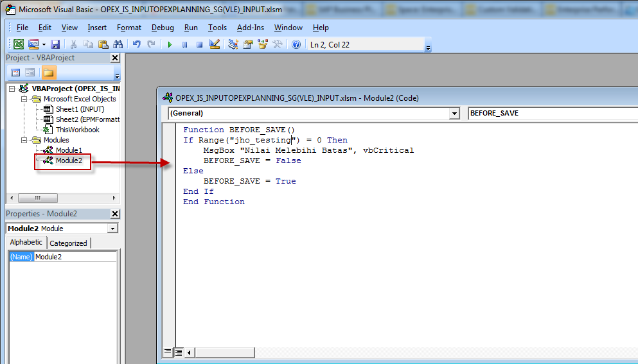Pause execution with the Break icon
Screen dimensions: 638x364
pos(185,44)
